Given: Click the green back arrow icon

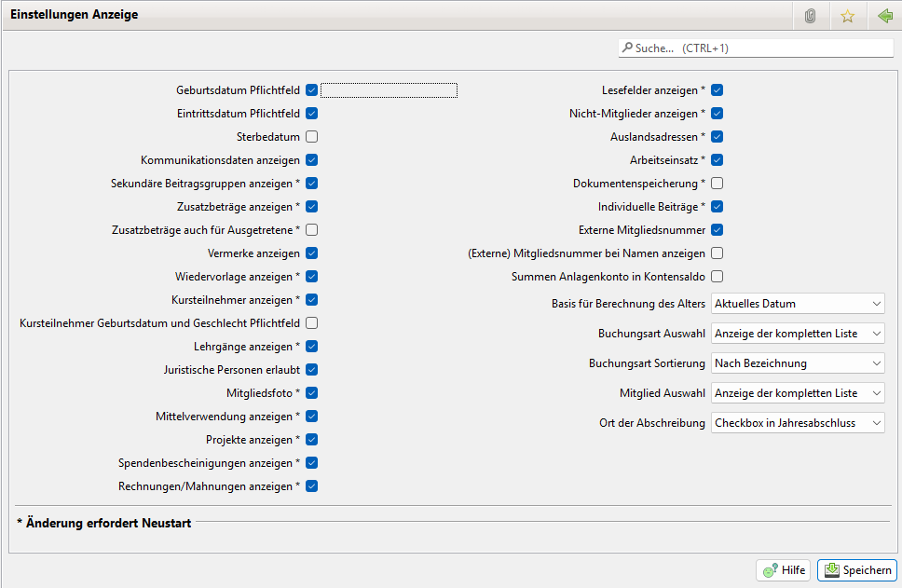Looking at the screenshot, I should click(x=884, y=16).
